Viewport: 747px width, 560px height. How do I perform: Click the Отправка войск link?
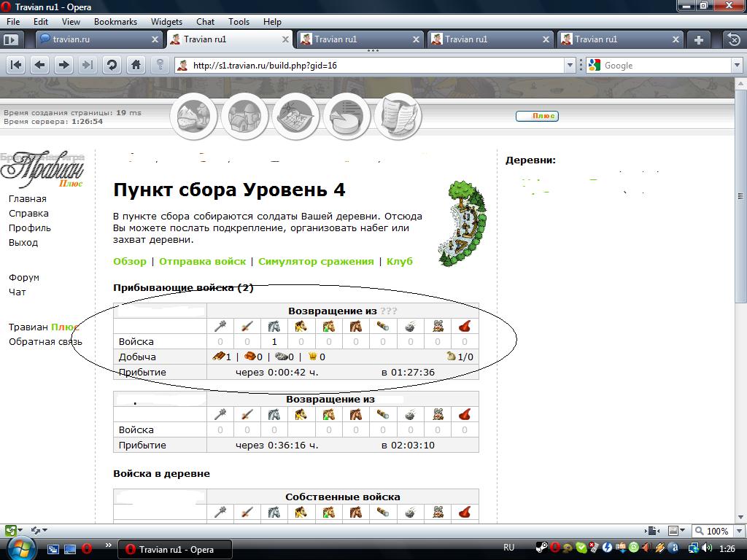(203, 262)
